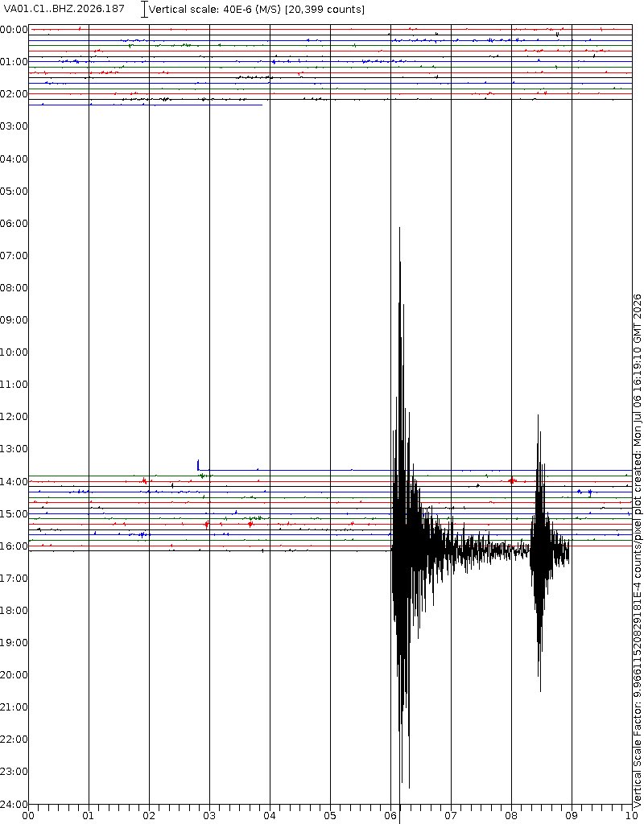Select the 23:00 hour label
The width and height of the screenshot is (644, 824).
point(14,772)
